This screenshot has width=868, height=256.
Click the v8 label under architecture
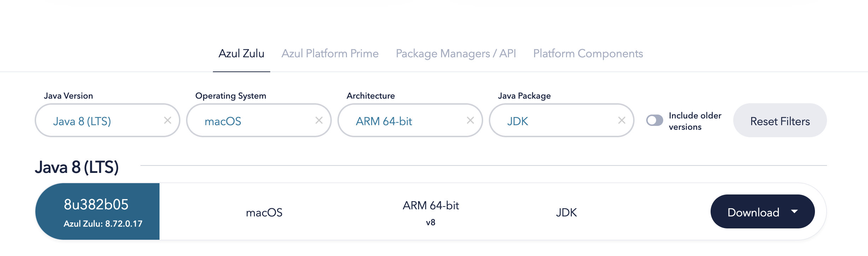pyautogui.click(x=430, y=222)
